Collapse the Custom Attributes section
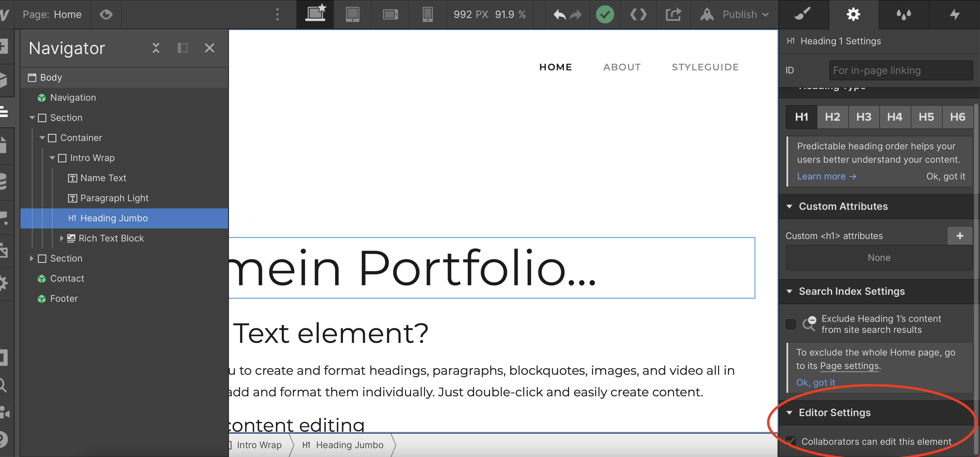This screenshot has height=457, width=980. point(789,206)
